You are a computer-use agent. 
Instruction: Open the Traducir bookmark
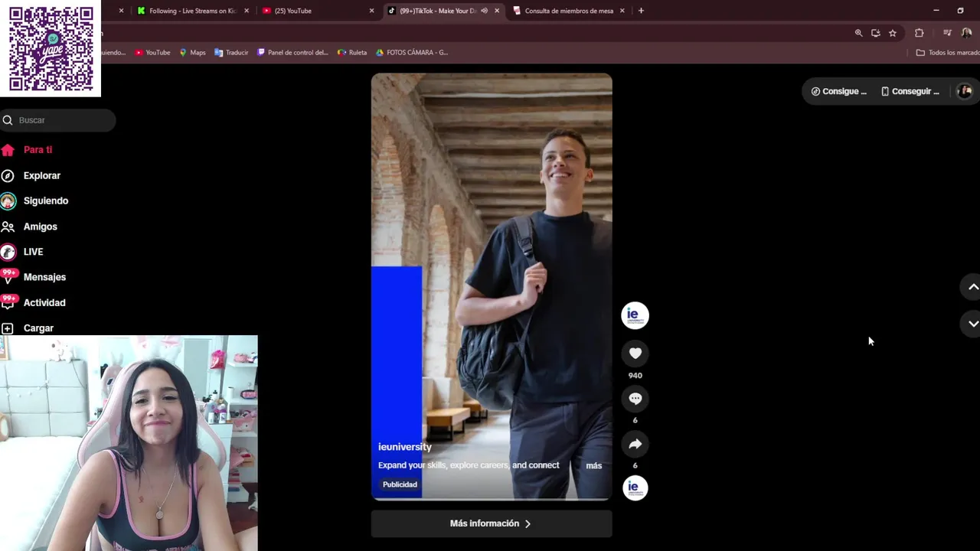click(231, 53)
